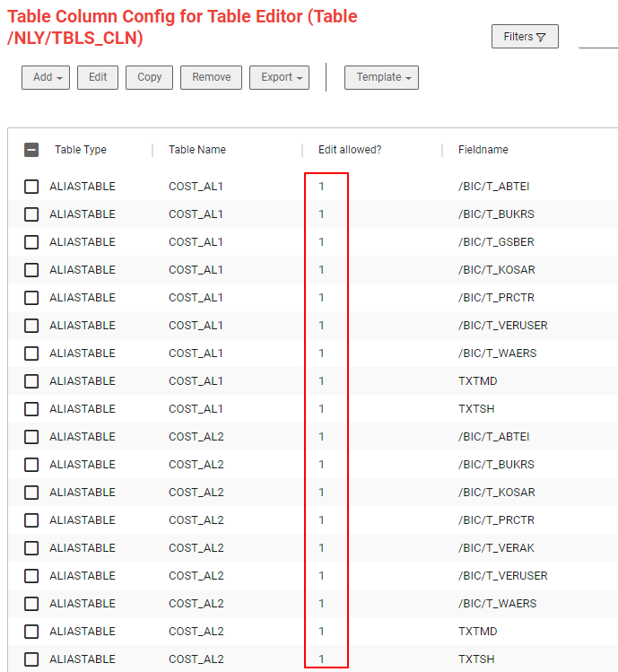Check the COST_AL2 /BIC/T_VERUSER row checkbox
The height and width of the screenshot is (672, 618).
tap(31, 576)
